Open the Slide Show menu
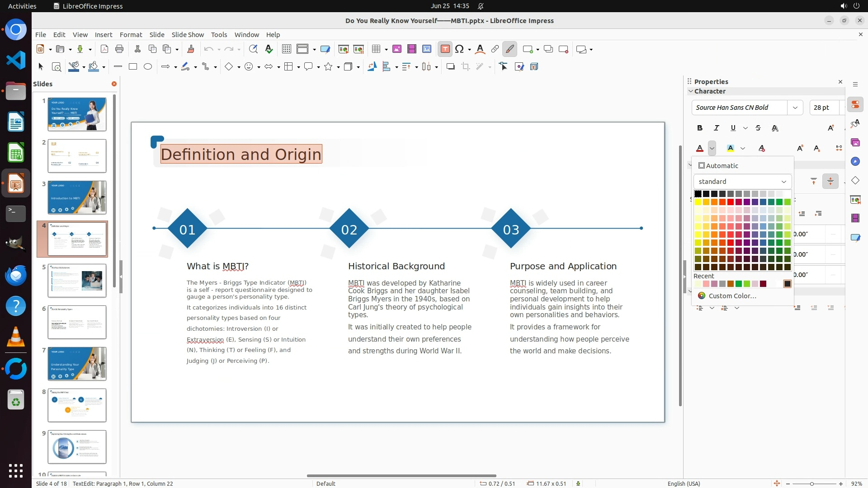868x488 pixels. pyautogui.click(x=188, y=35)
